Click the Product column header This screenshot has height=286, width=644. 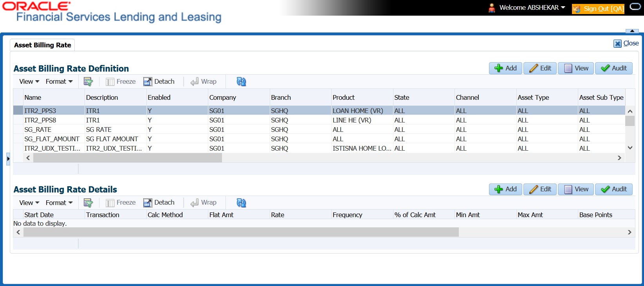pyautogui.click(x=363, y=97)
